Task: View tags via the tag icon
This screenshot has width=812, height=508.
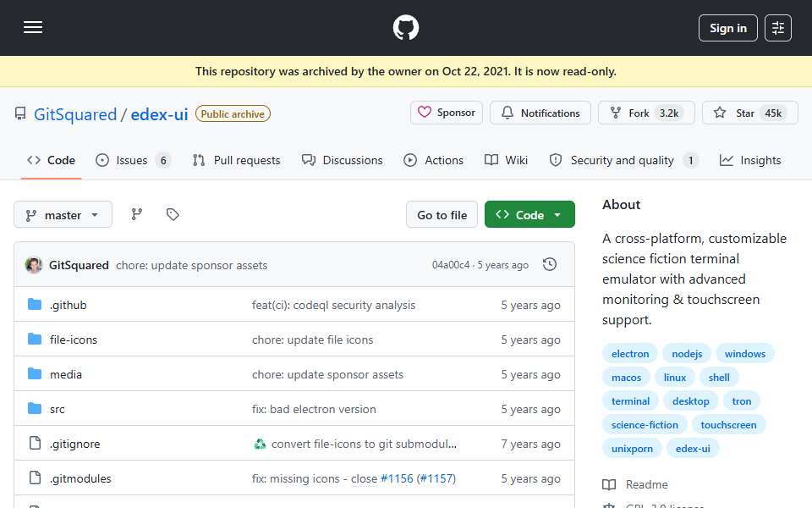Action: (173, 214)
